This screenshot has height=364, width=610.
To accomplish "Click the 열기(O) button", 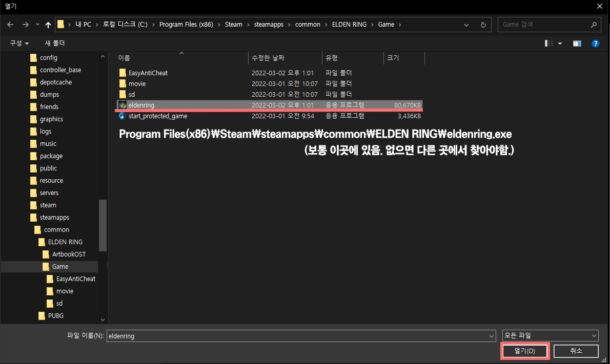I will pos(525,351).
